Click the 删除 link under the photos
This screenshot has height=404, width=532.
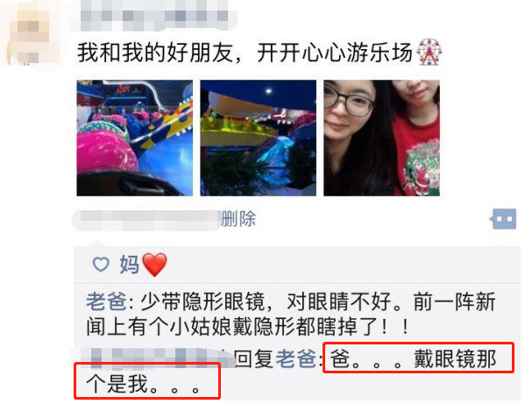[x=238, y=219]
